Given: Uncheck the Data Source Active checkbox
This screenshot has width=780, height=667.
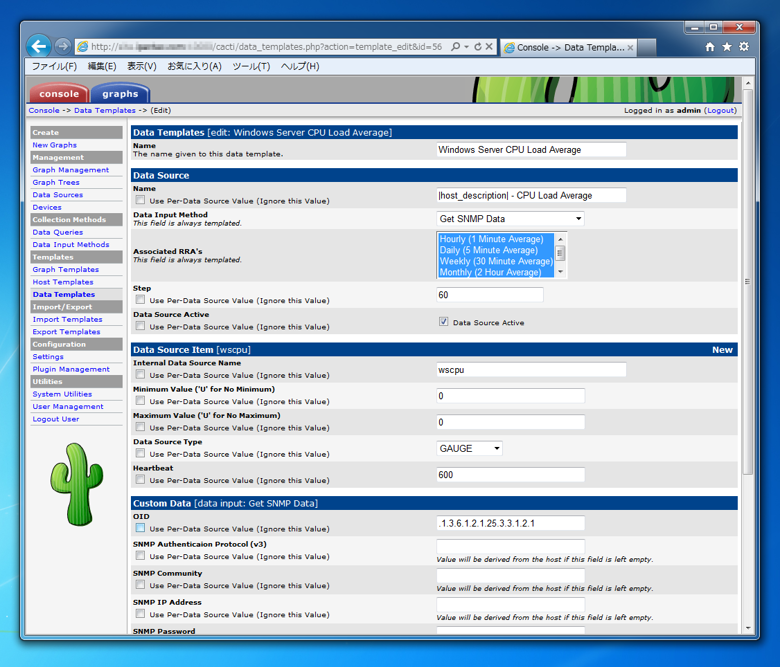Looking at the screenshot, I should 443,322.
